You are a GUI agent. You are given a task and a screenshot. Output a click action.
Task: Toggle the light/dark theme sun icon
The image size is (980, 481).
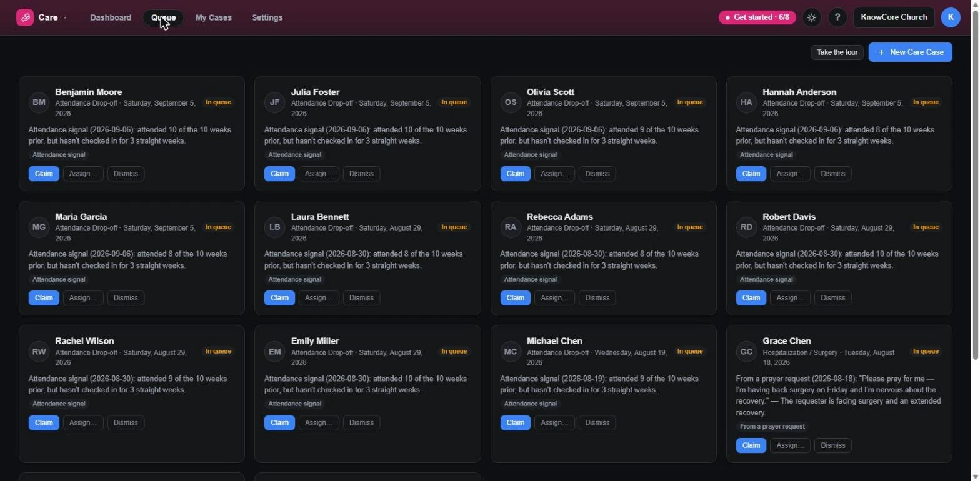pos(811,17)
